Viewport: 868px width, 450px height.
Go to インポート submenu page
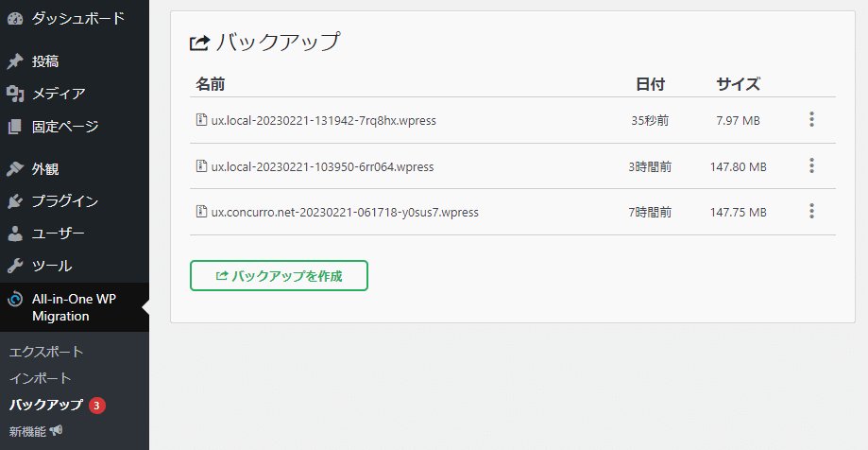pos(41,378)
